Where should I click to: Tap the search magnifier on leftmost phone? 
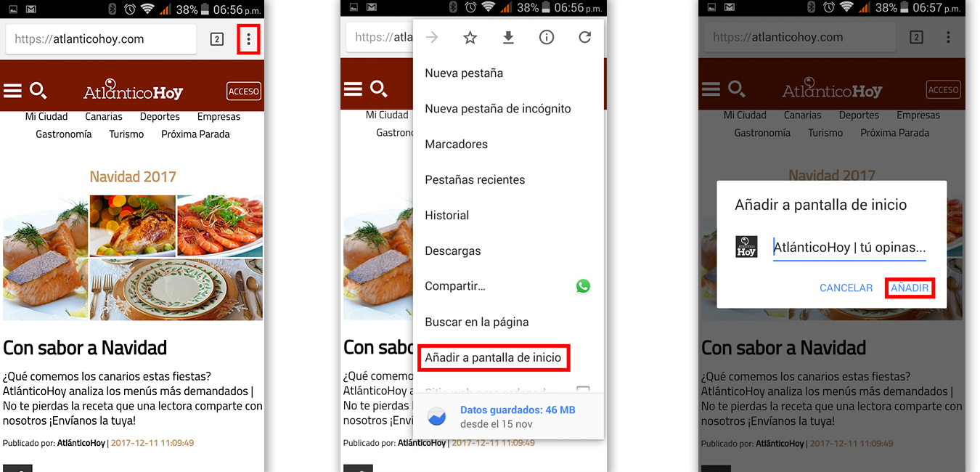click(38, 91)
